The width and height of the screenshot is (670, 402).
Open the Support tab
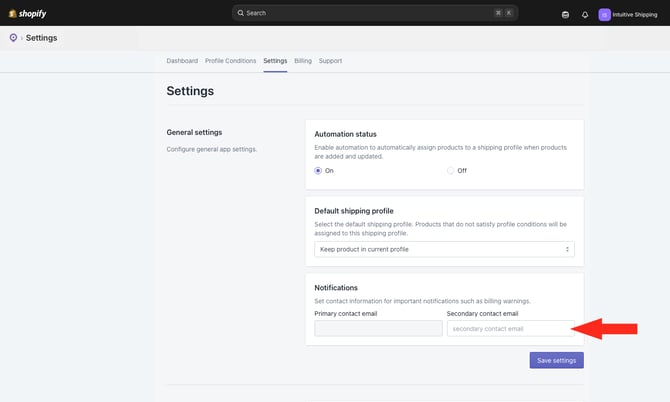(x=330, y=61)
